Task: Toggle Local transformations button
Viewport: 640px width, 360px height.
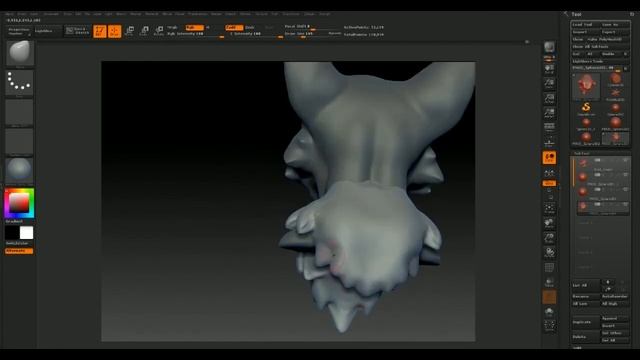Action: click(549, 158)
